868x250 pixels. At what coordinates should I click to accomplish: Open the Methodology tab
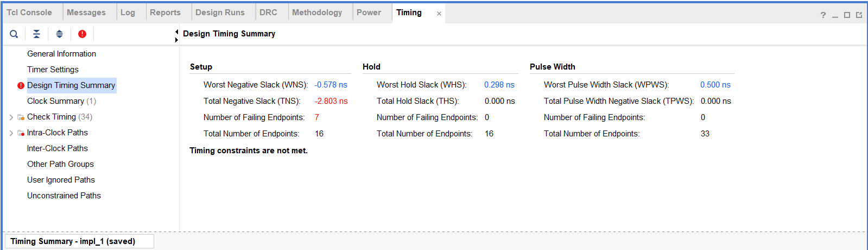point(317,12)
